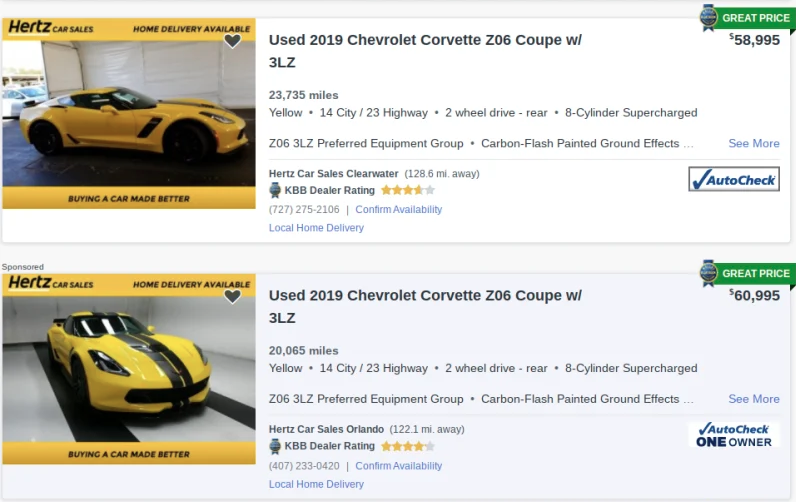
Task: Expand See More on second listing
Action: [x=754, y=399]
